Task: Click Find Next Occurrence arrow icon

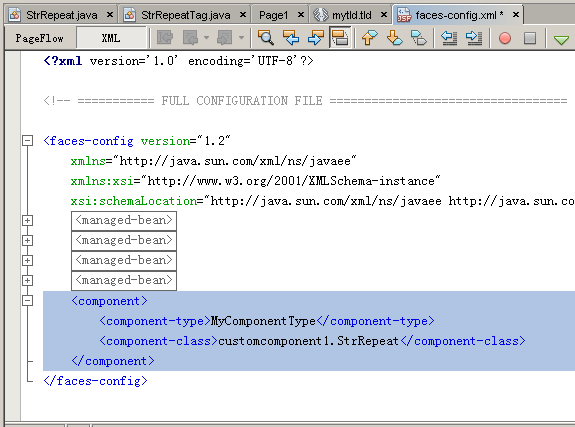Action: 316,38
